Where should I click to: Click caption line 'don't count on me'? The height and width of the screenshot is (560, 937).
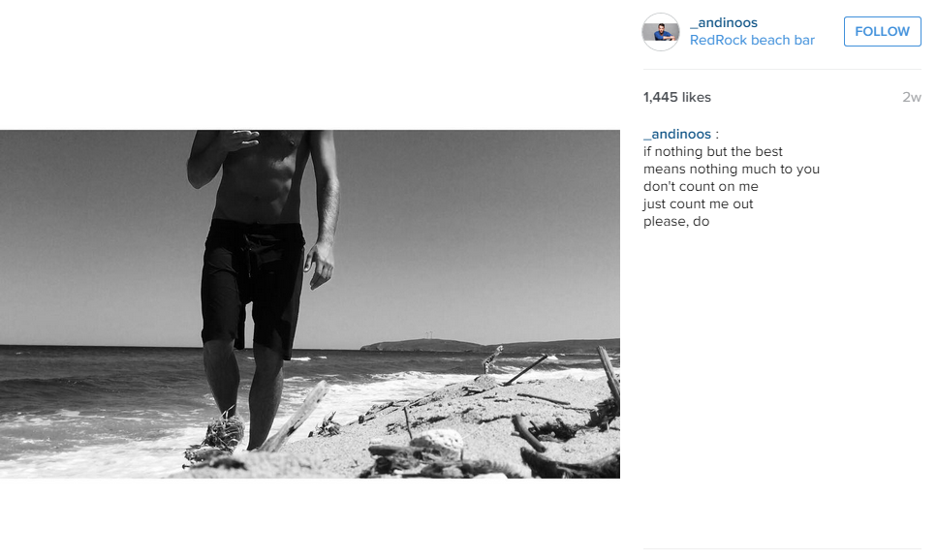(701, 186)
